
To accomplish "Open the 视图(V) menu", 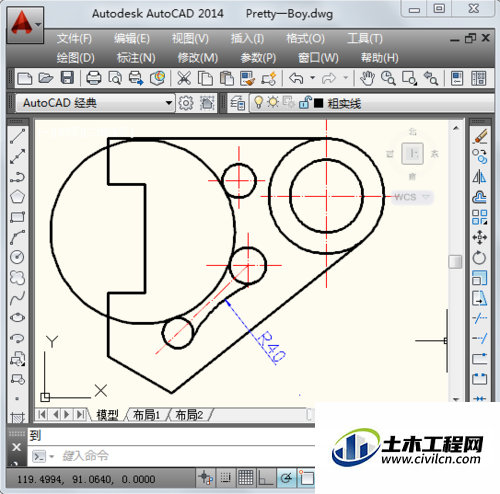I will 190,39.
